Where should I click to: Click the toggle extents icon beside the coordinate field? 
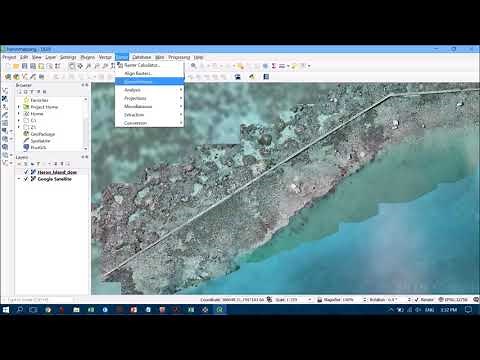[x=269, y=300]
